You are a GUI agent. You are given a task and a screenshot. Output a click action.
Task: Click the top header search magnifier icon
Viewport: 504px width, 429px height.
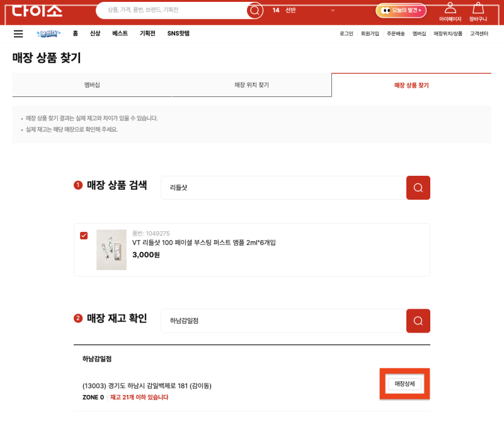point(255,11)
